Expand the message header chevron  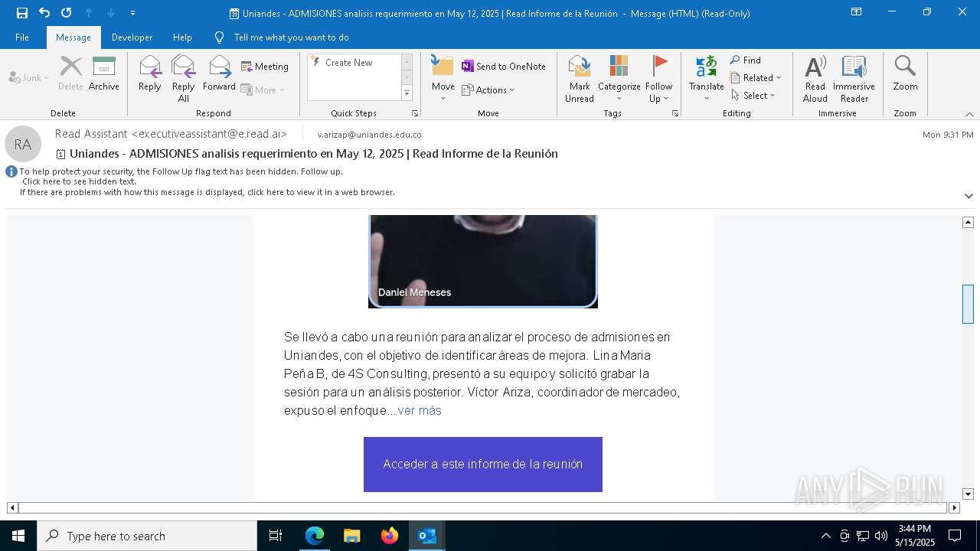[969, 196]
